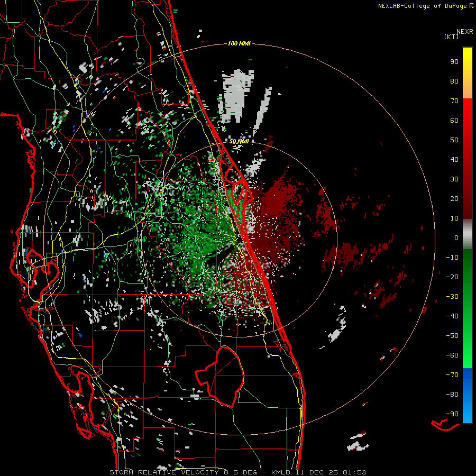This screenshot has width=476, height=476.
Task: Click the 0 value on the velocity scale
Action: point(456,237)
